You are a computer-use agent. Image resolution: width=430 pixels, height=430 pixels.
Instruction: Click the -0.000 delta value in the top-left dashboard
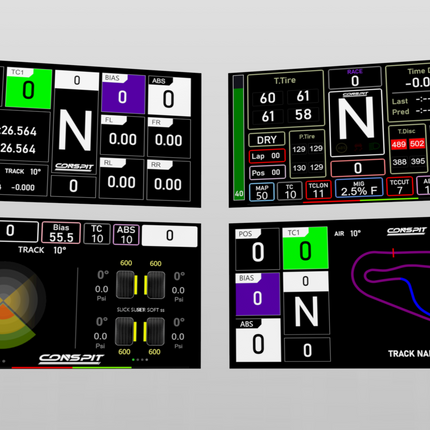click(x=23, y=187)
